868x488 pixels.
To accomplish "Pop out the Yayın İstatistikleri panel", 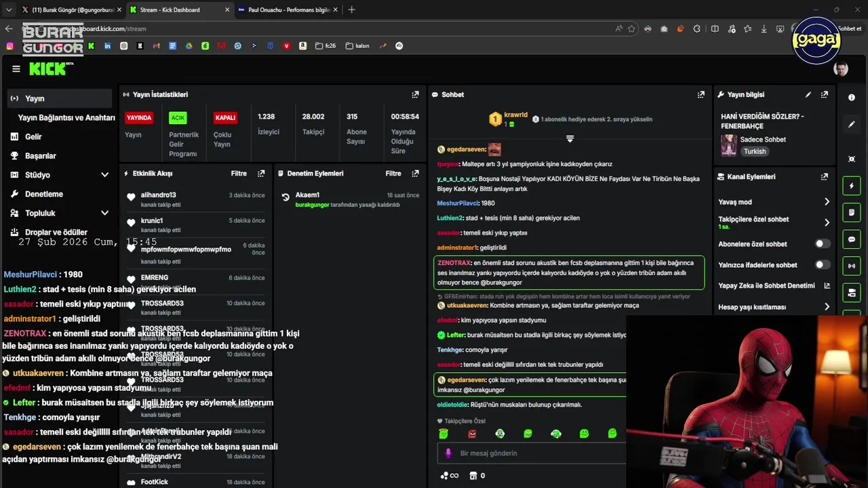I will coord(415,95).
